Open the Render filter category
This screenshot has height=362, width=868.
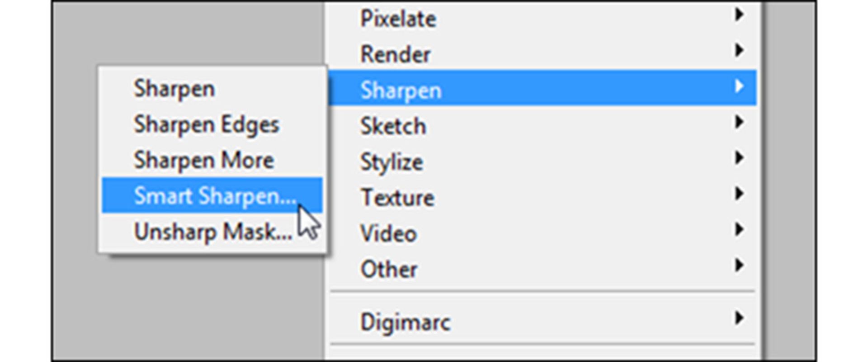pos(542,53)
